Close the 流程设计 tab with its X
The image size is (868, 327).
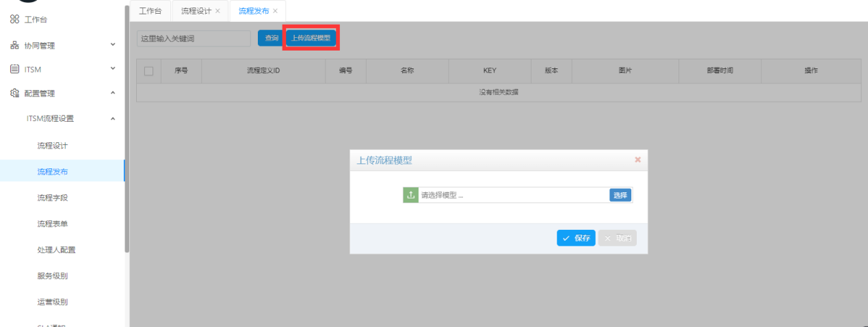coord(218,11)
